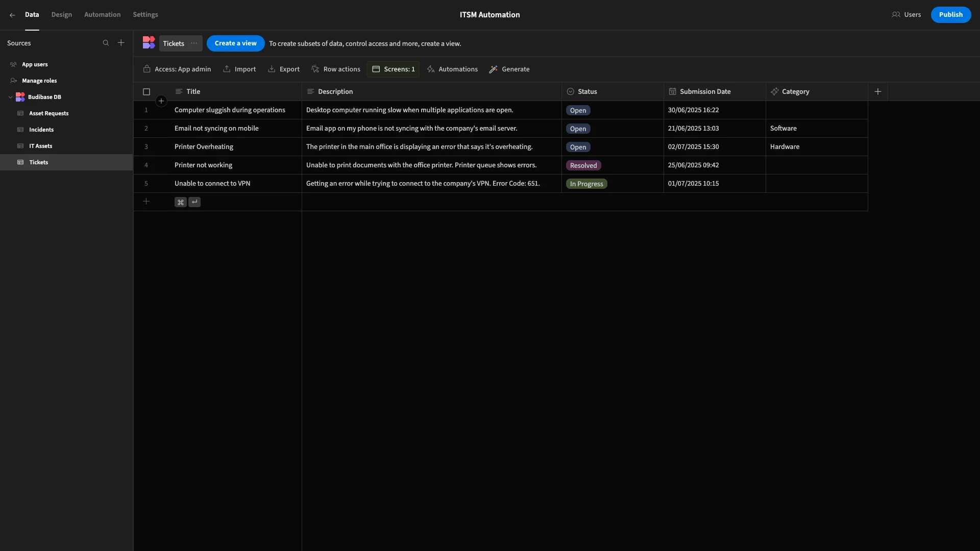Select row number 1
The image size is (980, 551).
point(146,110)
